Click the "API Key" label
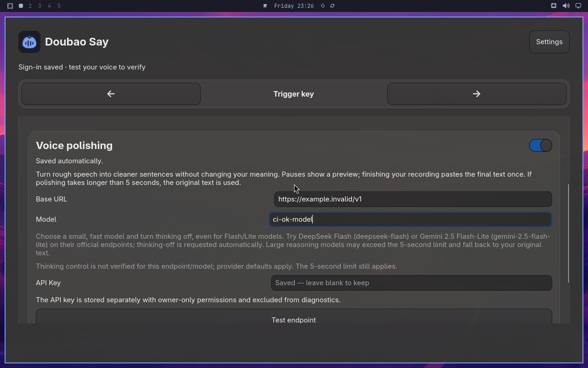588x368 pixels. pyautogui.click(x=48, y=283)
